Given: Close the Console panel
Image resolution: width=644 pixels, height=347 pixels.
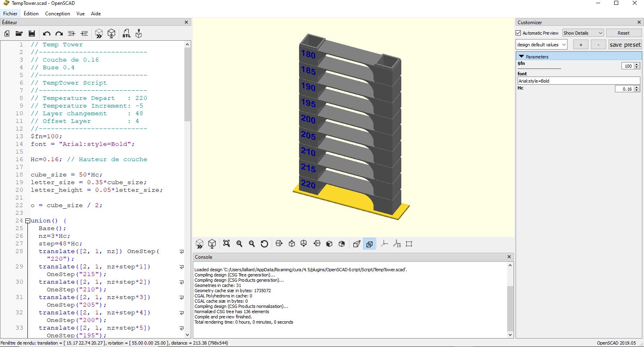Looking at the screenshot, I should click(x=509, y=257).
